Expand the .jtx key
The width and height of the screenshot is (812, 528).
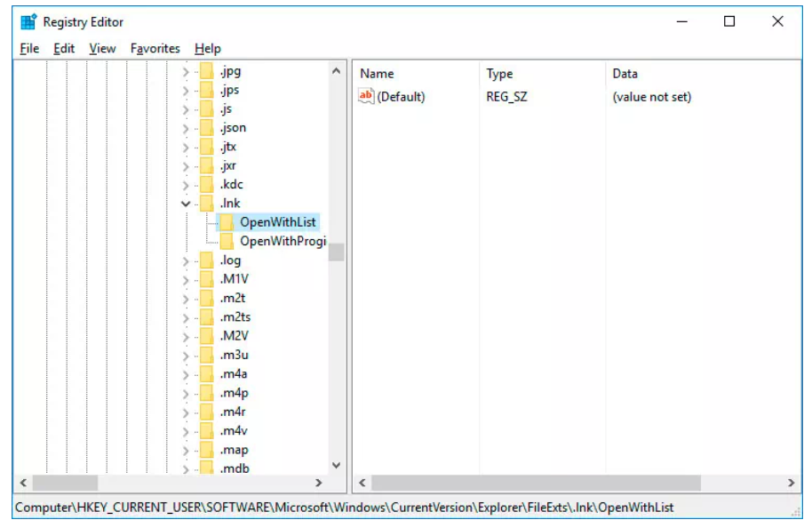(x=186, y=148)
